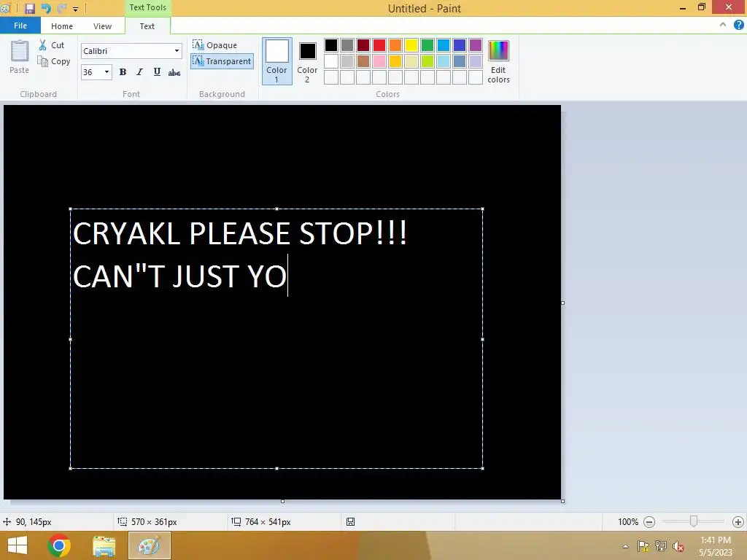Image resolution: width=747 pixels, height=560 pixels.
Task: Click the muted volume tray icon
Action: coord(678,546)
